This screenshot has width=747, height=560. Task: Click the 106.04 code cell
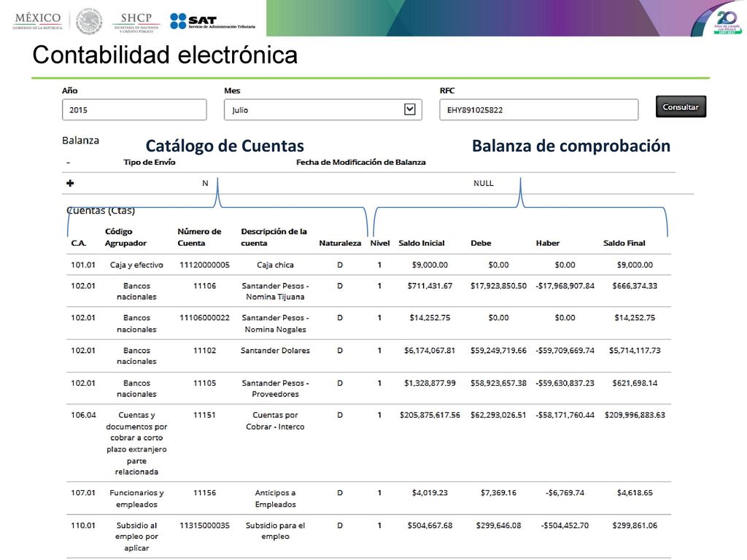(83, 415)
